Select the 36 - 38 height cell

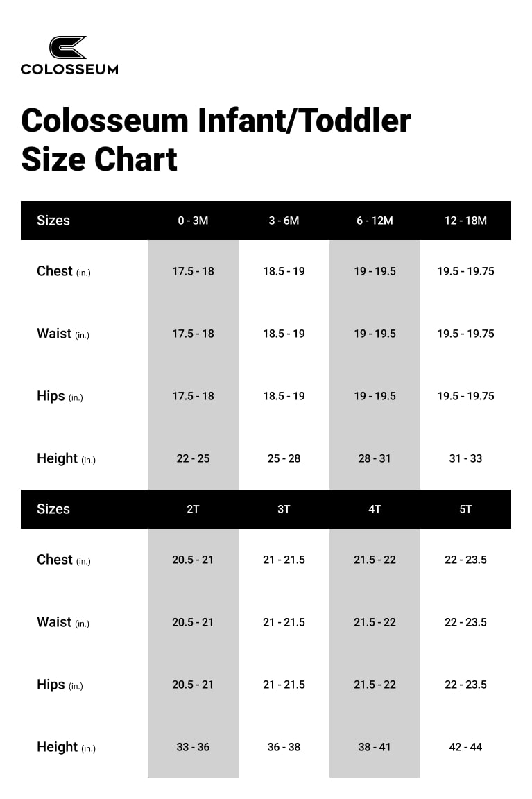pyautogui.click(x=284, y=747)
